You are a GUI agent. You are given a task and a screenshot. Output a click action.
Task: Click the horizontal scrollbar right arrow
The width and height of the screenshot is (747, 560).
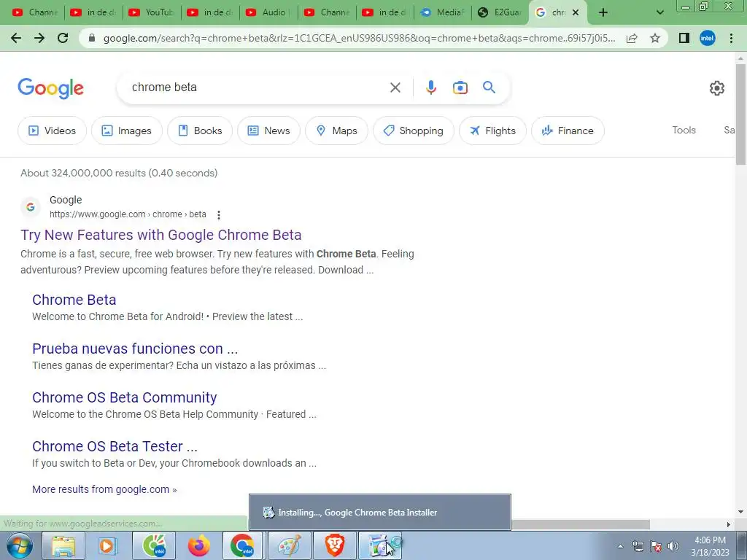[x=729, y=524]
